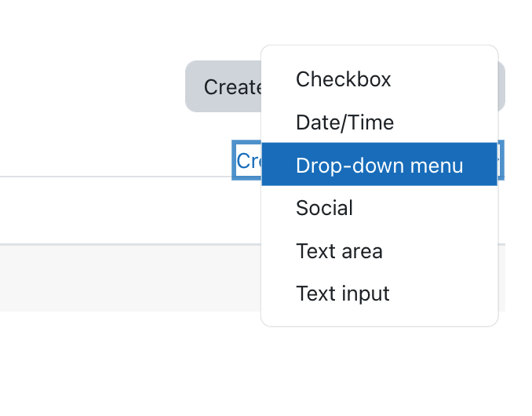The width and height of the screenshot is (532, 416).
Task: Click the gray Create button
Action: click(x=224, y=86)
